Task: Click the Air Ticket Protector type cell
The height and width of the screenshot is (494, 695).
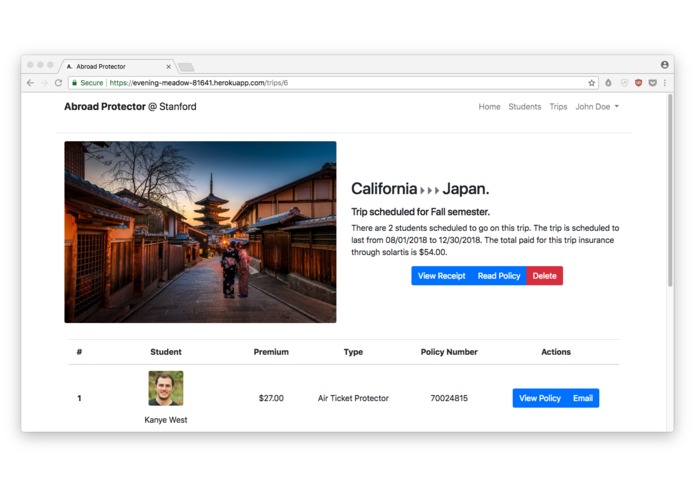Action: point(353,398)
